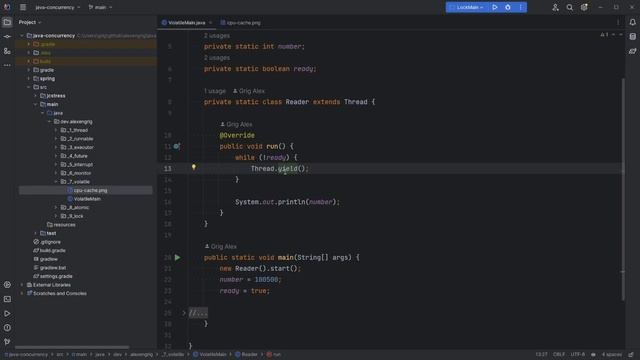Select gradlew.bat file
Image resolution: width=640 pixels, height=360 pixels.
pyautogui.click(x=53, y=268)
